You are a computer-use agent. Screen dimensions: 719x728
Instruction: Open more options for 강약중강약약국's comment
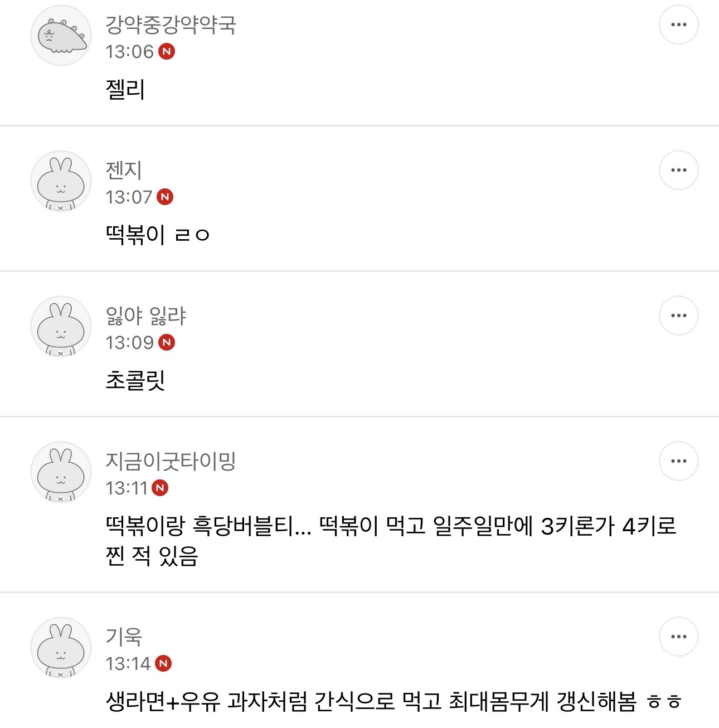pyautogui.click(x=678, y=25)
